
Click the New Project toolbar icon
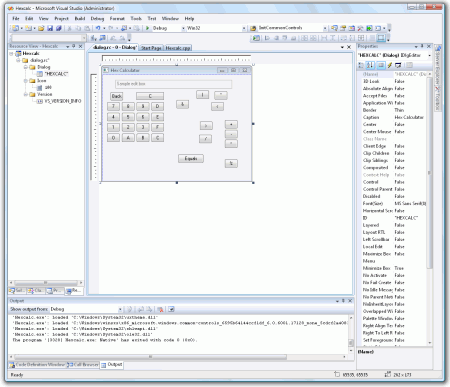tap(15, 28)
